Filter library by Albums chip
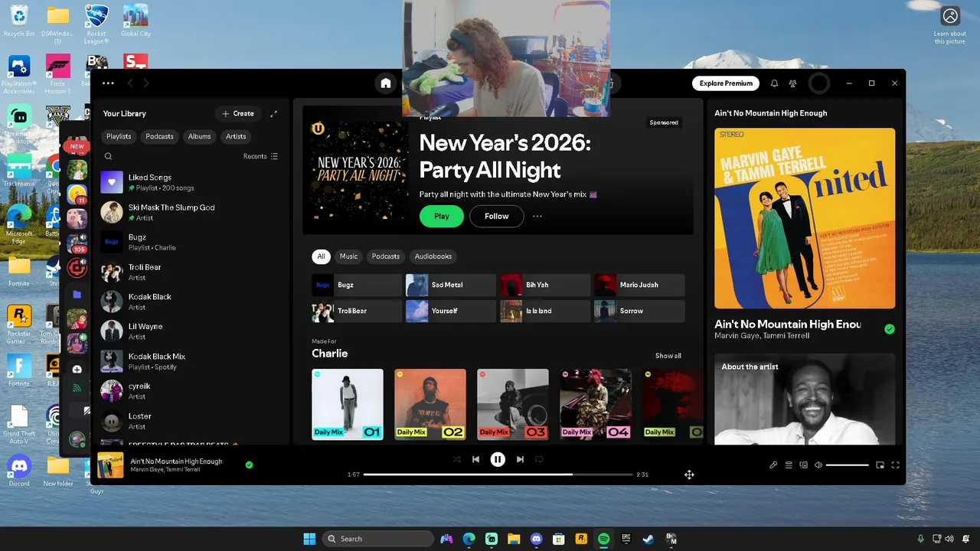Screen dimensions: 980x551 click(x=199, y=136)
